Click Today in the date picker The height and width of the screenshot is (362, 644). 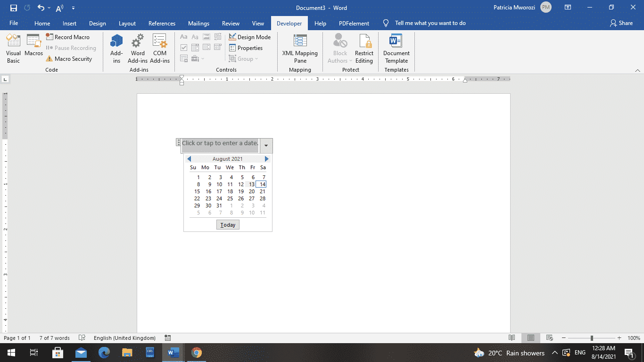tap(228, 224)
